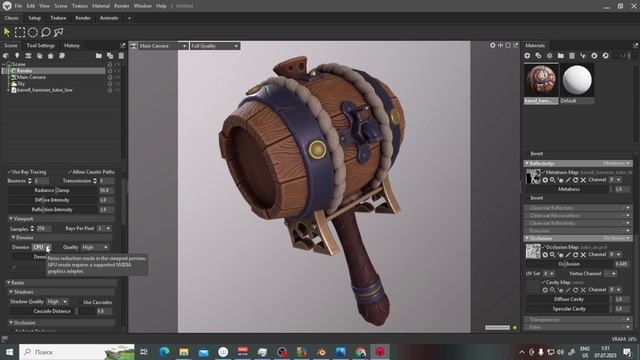Click the Samples value field
Viewport: 640px width, 360px height.
[x=43, y=229]
